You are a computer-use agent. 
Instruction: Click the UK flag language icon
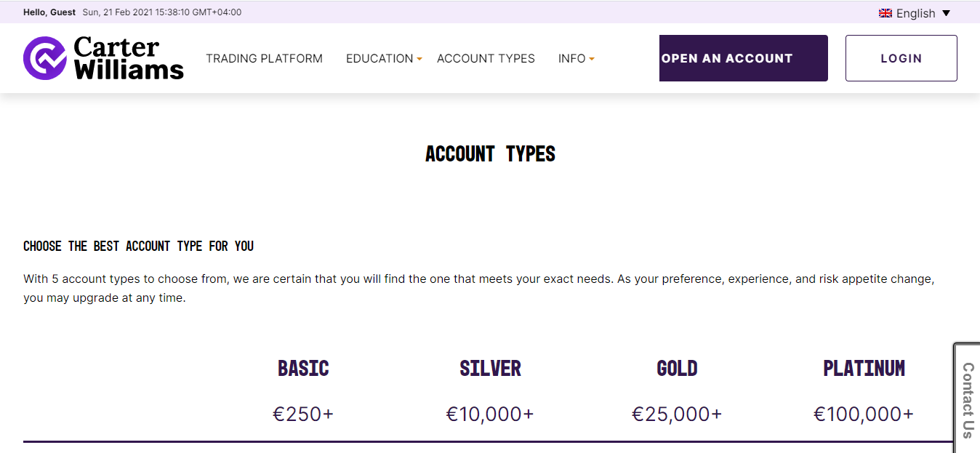point(885,13)
